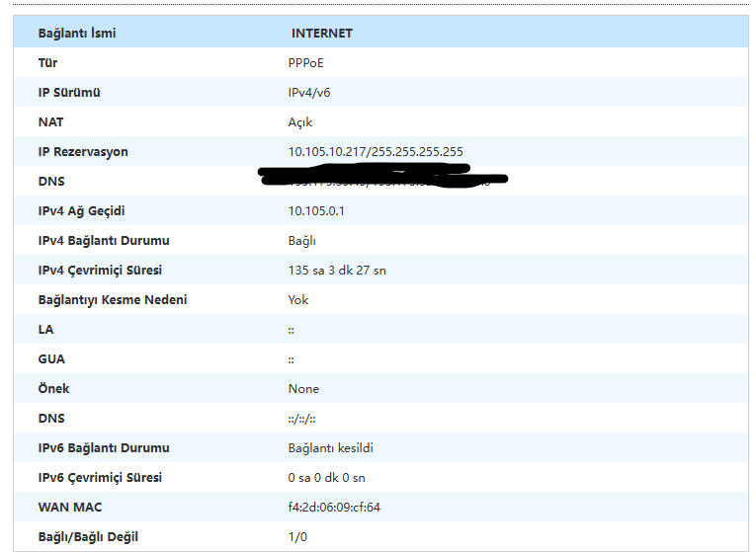Select the 'Bağlantı İsmi' header label
This screenshot has height=552, width=756.
tap(77, 34)
